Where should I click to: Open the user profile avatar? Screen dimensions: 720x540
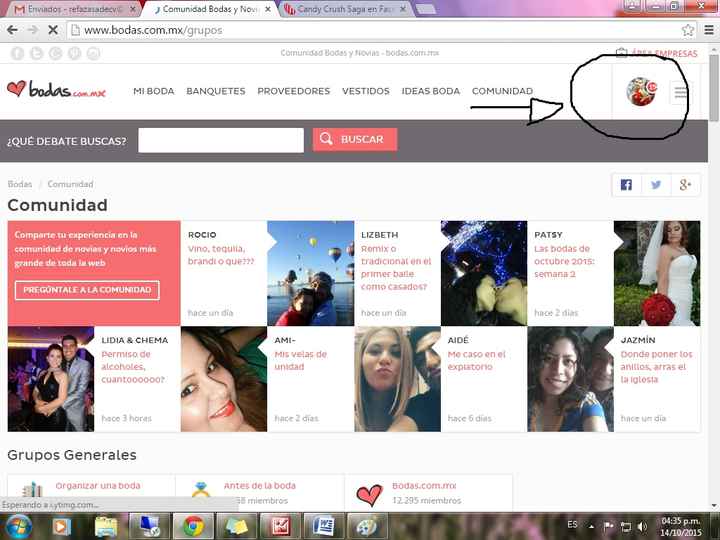click(x=640, y=92)
